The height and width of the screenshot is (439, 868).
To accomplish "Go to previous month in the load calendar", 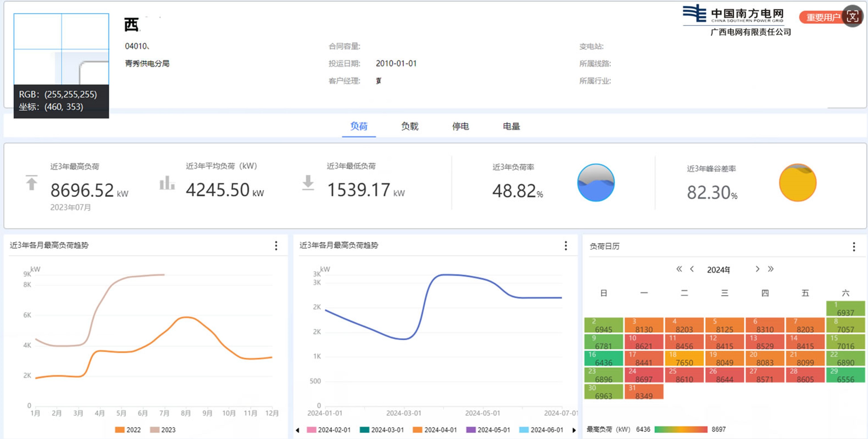I will point(692,269).
